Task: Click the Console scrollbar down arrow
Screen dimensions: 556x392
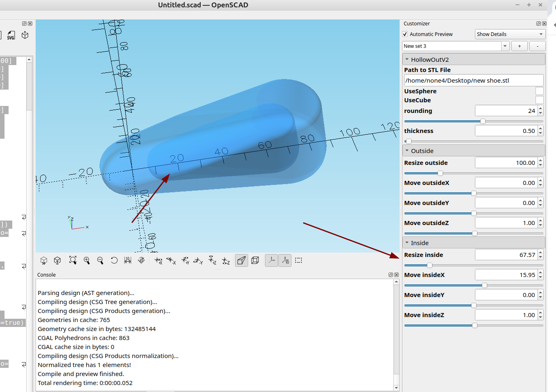Action: pos(396,388)
